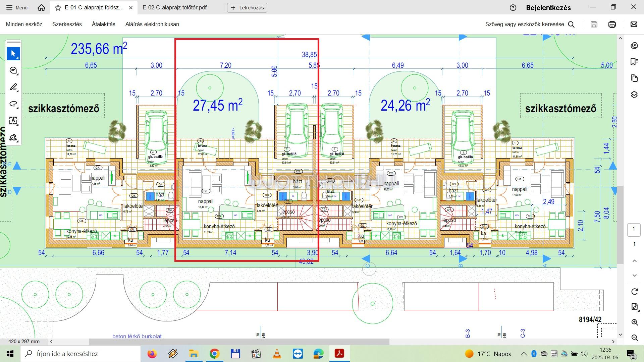Rotate the view with rotate icon

(x=634, y=292)
